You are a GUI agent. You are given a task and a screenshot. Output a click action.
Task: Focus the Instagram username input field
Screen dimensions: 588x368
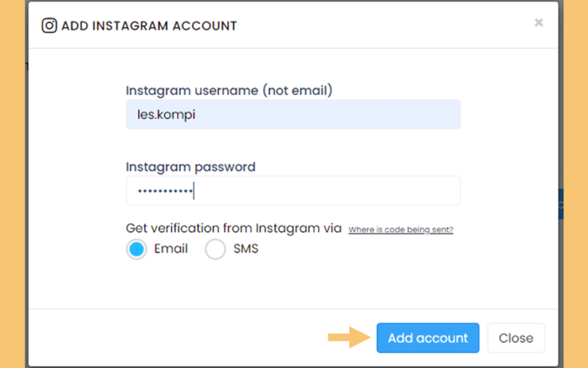coord(293,115)
